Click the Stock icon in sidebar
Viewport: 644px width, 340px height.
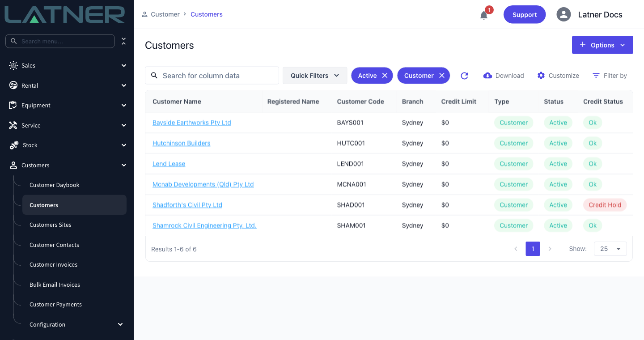click(x=14, y=145)
